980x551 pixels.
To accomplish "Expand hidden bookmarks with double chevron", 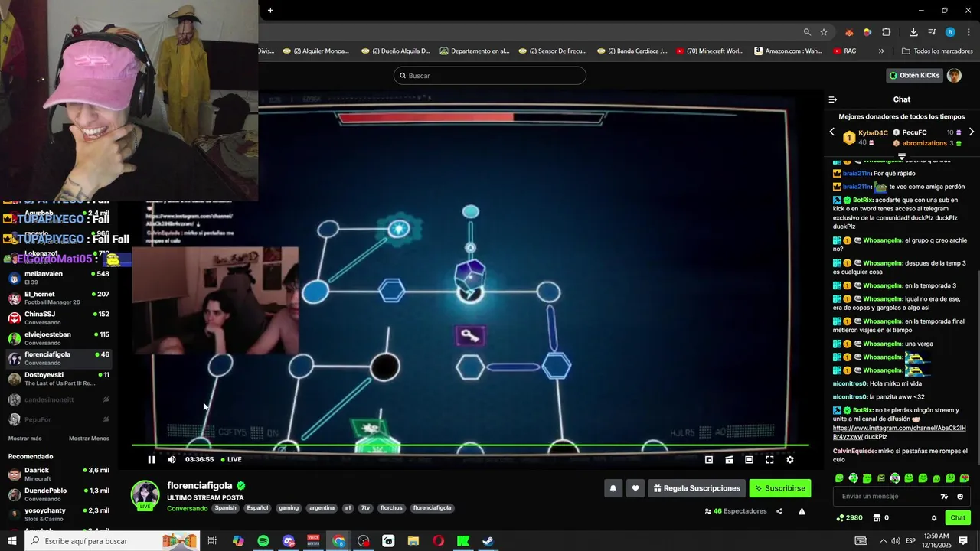I will [x=881, y=51].
